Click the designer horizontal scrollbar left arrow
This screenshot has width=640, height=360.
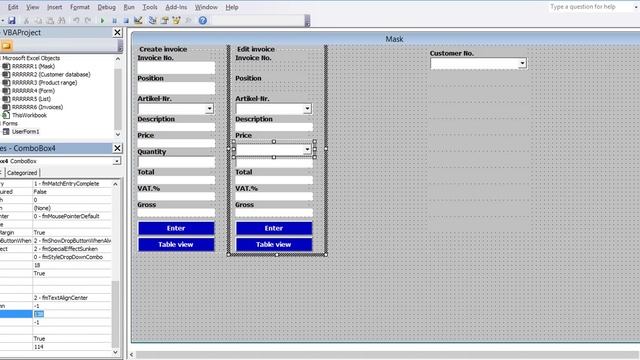click(x=131, y=355)
